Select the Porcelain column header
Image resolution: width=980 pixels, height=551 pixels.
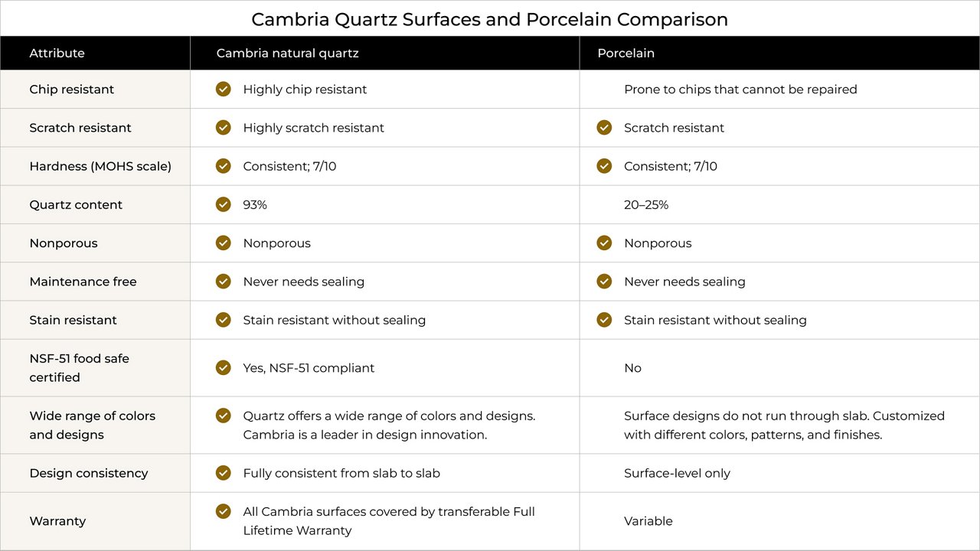click(x=626, y=54)
